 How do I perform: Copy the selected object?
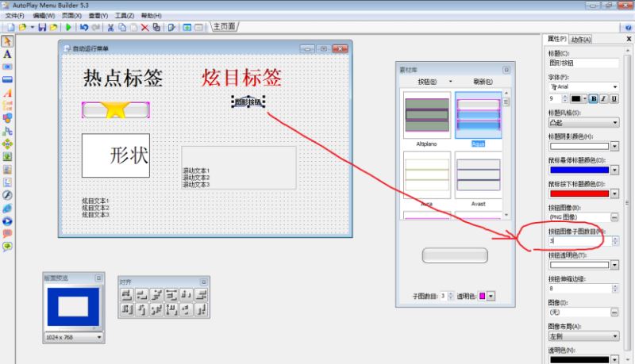click(x=122, y=27)
